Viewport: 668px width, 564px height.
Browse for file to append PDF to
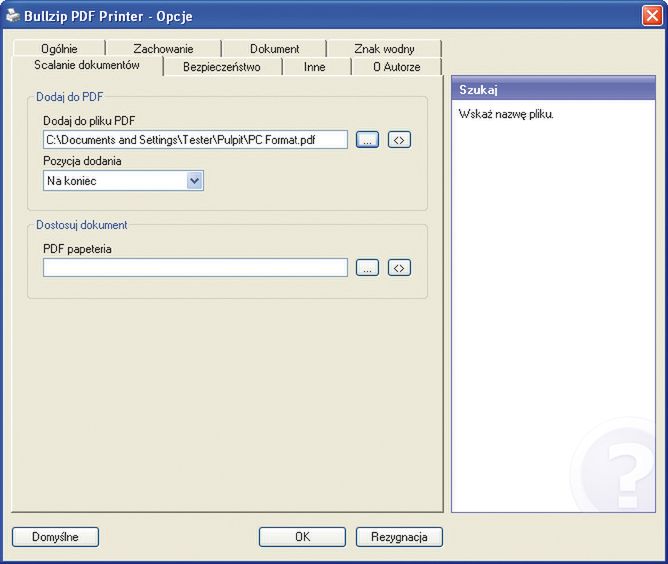[367, 140]
